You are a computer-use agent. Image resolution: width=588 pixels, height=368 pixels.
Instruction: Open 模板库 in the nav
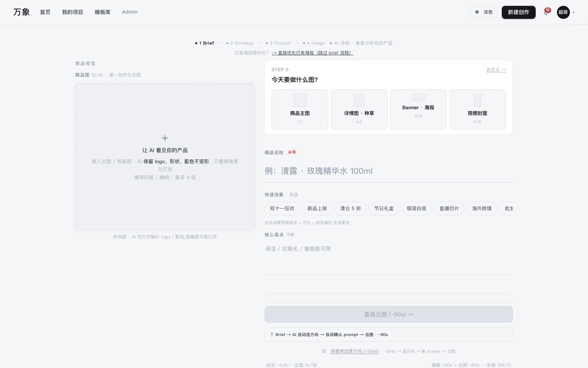[103, 12]
